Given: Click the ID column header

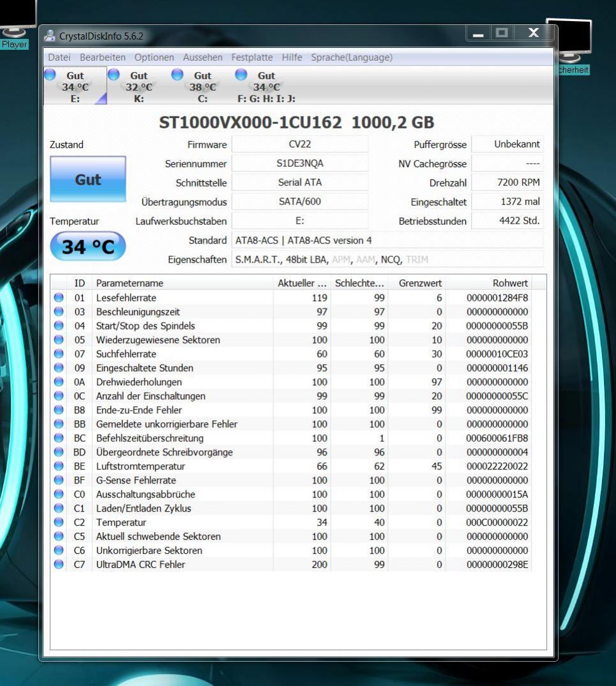Looking at the screenshot, I should click(79, 283).
